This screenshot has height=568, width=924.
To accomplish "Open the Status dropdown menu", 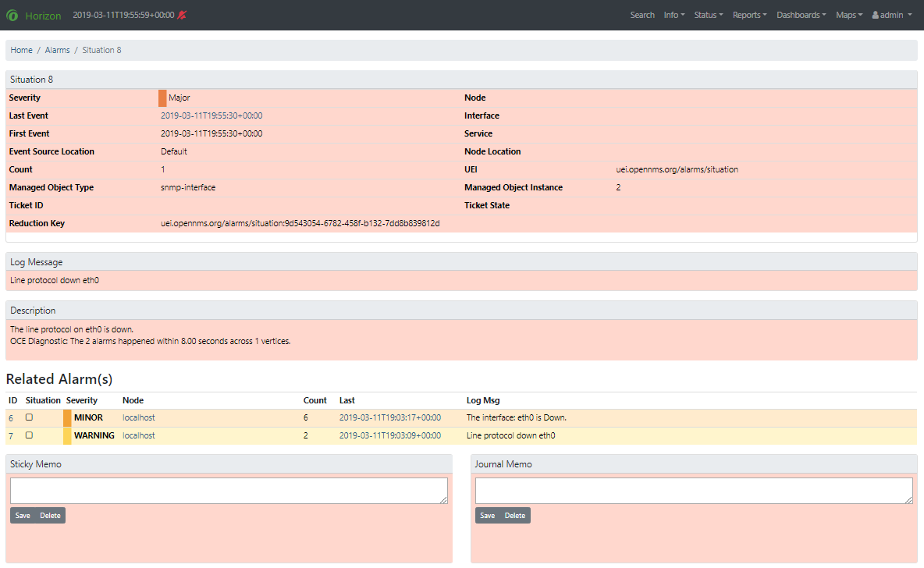I will pos(708,15).
